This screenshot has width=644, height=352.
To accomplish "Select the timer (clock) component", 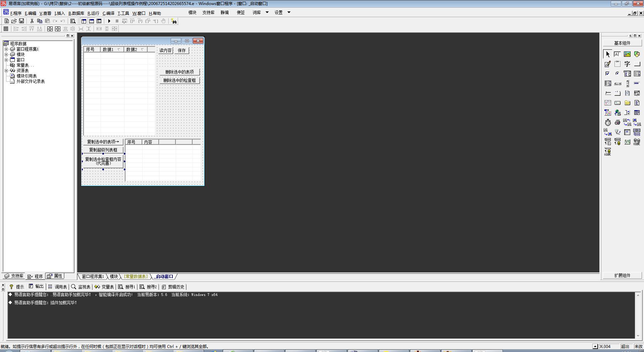I will (x=607, y=123).
